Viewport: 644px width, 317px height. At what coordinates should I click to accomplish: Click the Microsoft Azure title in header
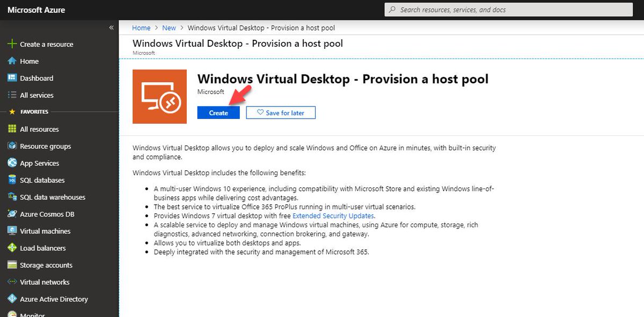coord(36,10)
